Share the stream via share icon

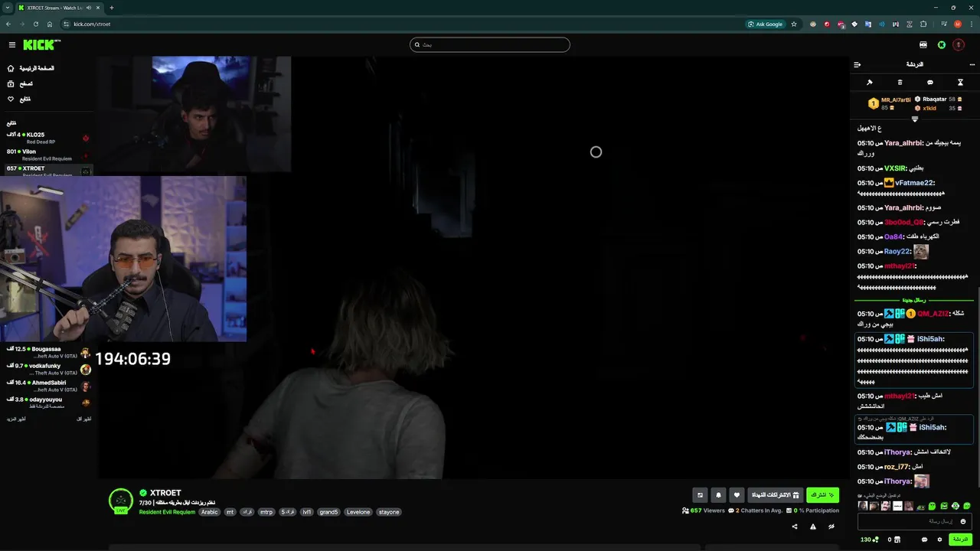click(x=794, y=527)
